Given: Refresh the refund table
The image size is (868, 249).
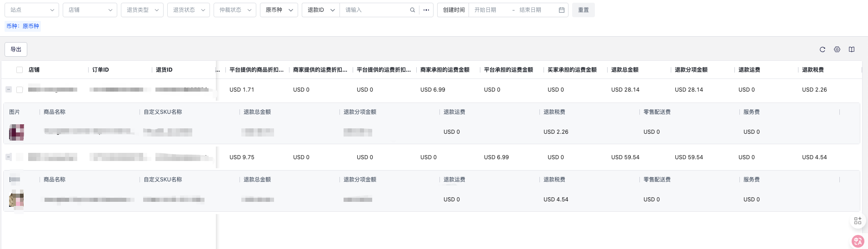Looking at the screenshot, I should [x=822, y=49].
